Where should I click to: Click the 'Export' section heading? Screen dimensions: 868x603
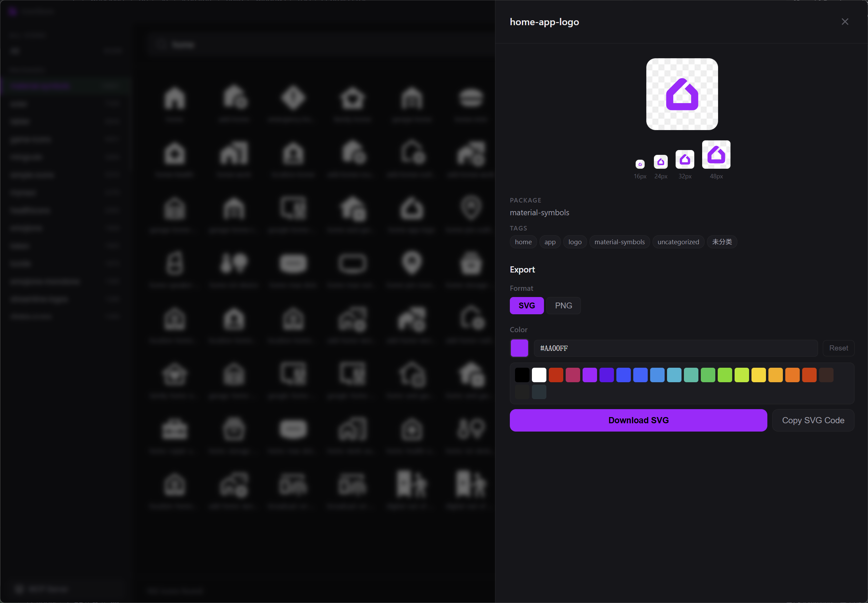522,269
